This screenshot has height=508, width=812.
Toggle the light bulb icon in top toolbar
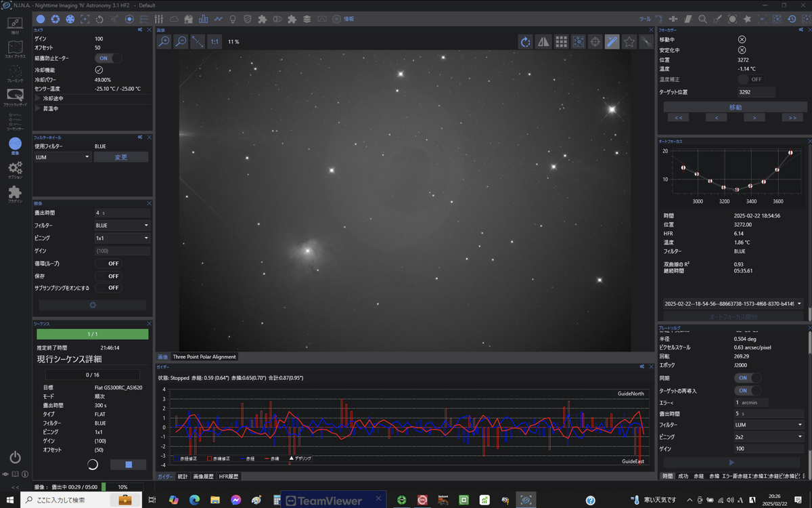point(233,19)
